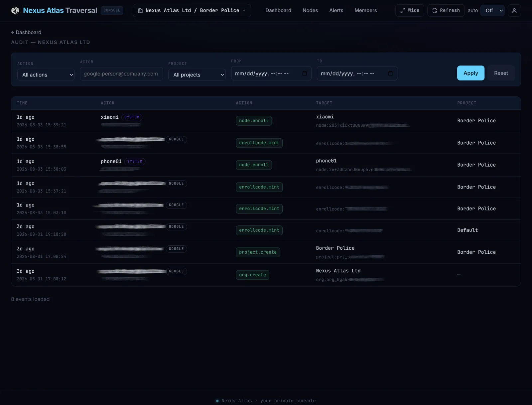Open the account user icon
The height and width of the screenshot is (405, 532).
(514, 11)
